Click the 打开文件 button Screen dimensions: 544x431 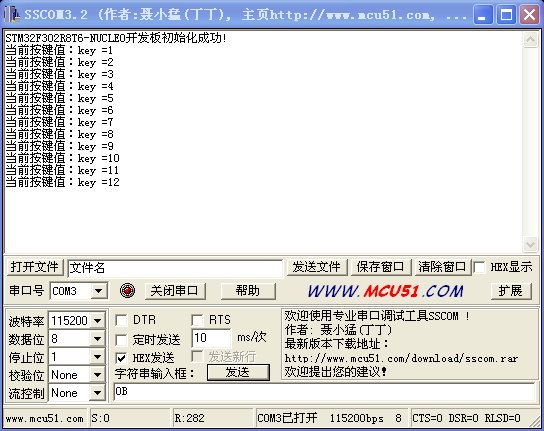click(35, 267)
